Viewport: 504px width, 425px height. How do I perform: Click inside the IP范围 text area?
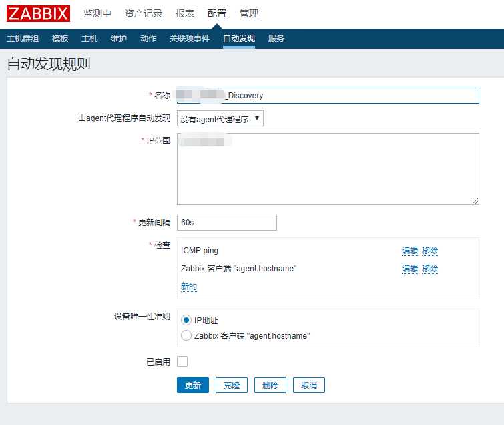(x=328, y=169)
